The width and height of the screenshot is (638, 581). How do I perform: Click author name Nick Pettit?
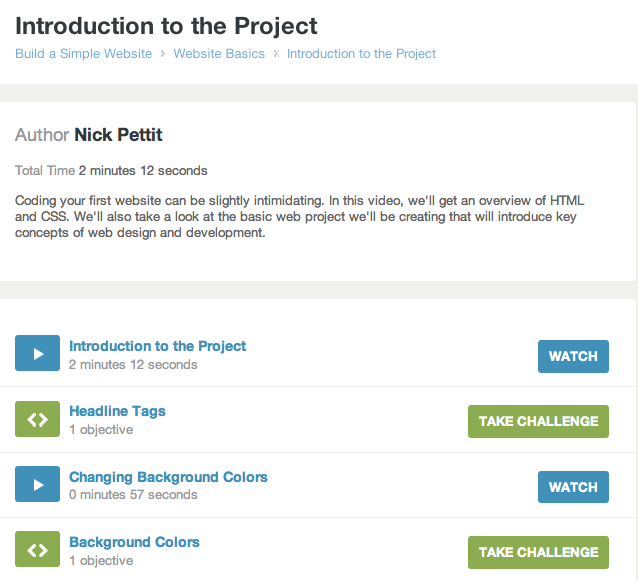pos(118,135)
